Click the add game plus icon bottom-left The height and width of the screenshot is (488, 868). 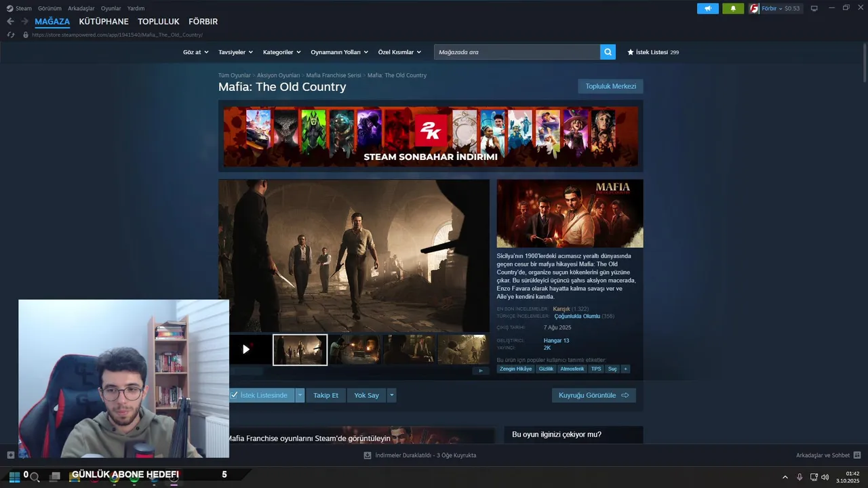click(x=10, y=455)
